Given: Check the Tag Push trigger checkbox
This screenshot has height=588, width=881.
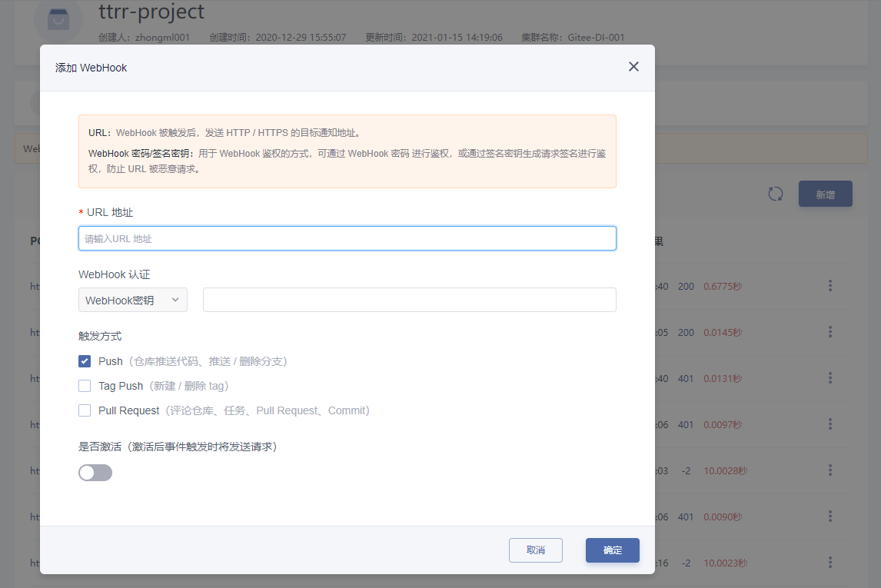Looking at the screenshot, I should 85,386.
